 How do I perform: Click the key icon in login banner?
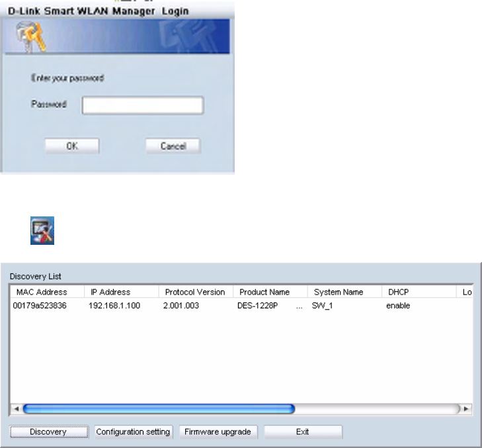(31, 37)
